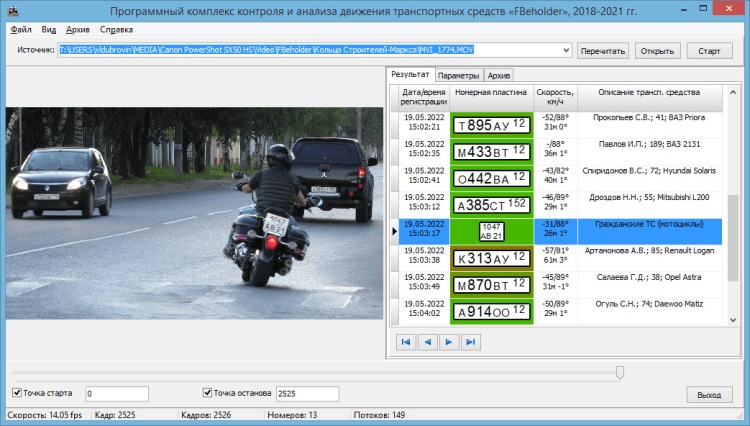Click the current row indicator arrow
Image resolution: width=750 pixels, height=426 pixels.
pyautogui.click(x=393, y=231)
